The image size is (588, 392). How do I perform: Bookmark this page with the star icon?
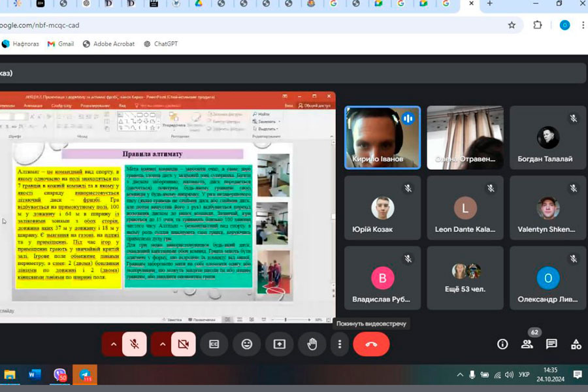pos(512,25)
